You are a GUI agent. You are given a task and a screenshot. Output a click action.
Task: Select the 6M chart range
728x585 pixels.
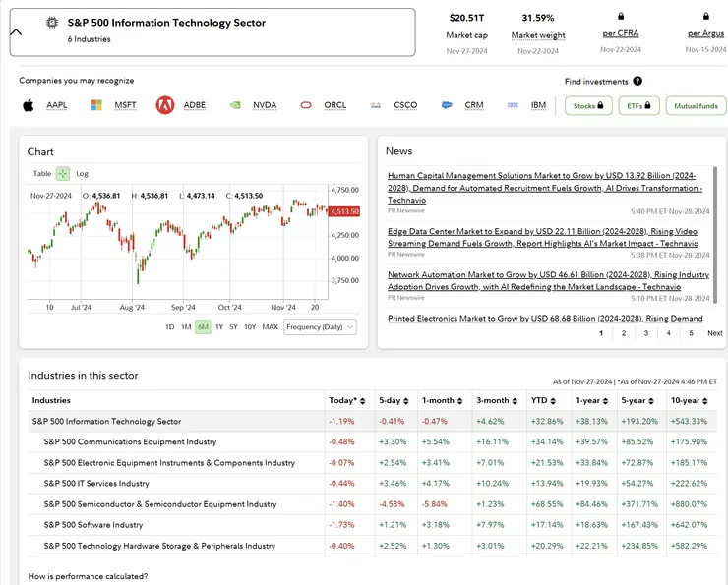(x=203, y=327)
